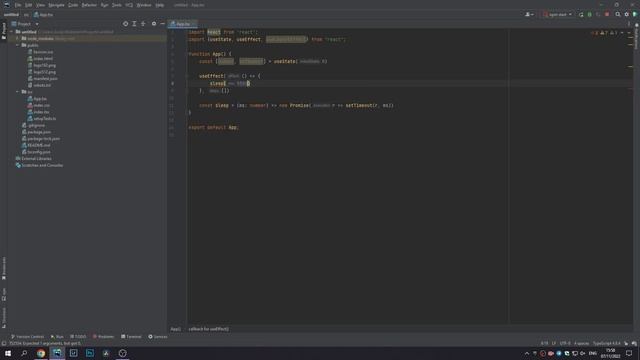Click the error count inspection widget
The height and width of the screenshot is (360, 640).
point(595,33)
